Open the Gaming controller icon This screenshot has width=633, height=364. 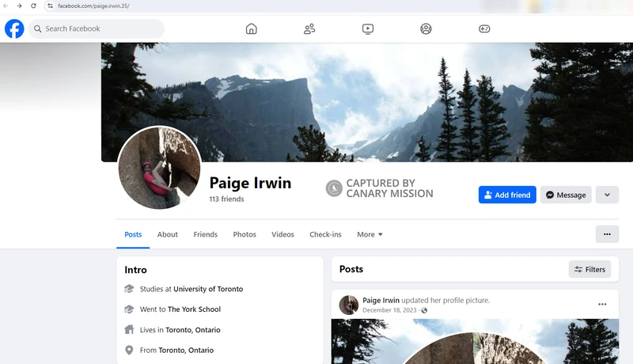tap(484, 28)
